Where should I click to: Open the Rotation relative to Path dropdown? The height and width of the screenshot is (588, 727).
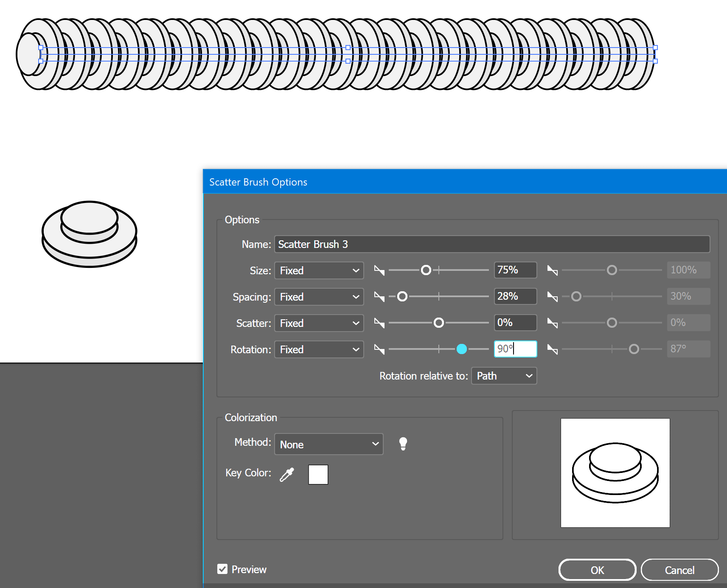pos(504,376)
